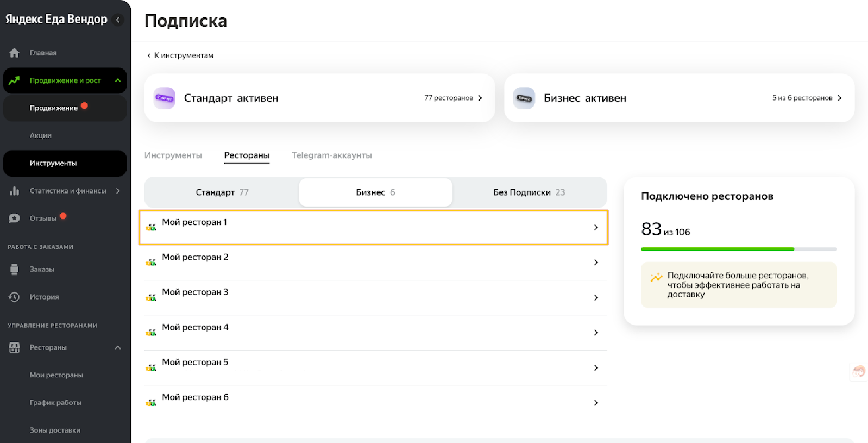Screen dimensions: 868x443
Task: Click the Заказы cup icon
Action: tap(15, 269)
